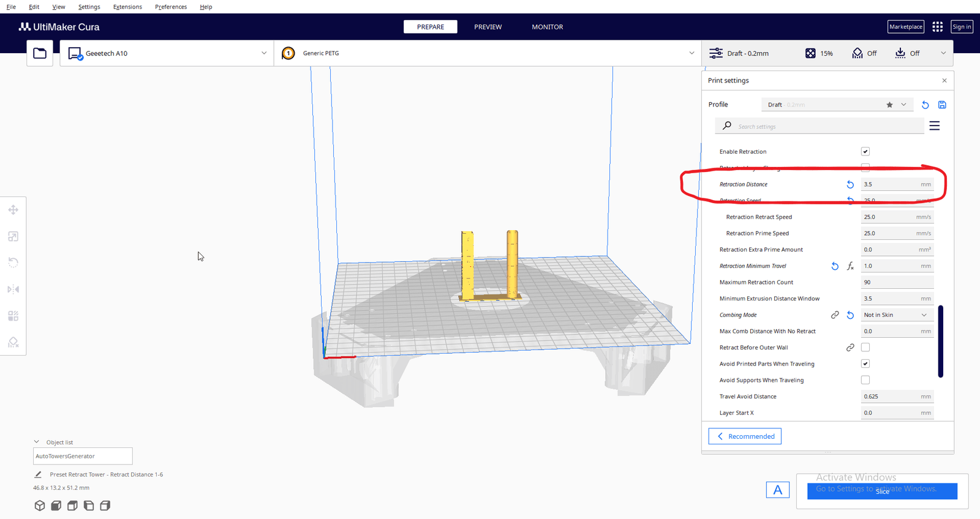Click the Slice button
This screenshot has width=980, height=519.
[882, 491]
